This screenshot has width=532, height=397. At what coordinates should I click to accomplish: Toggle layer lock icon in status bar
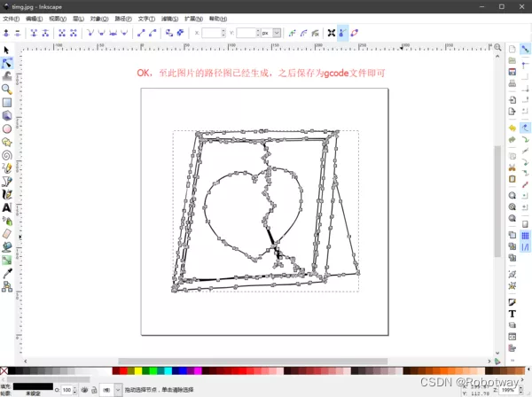(94, 390)
